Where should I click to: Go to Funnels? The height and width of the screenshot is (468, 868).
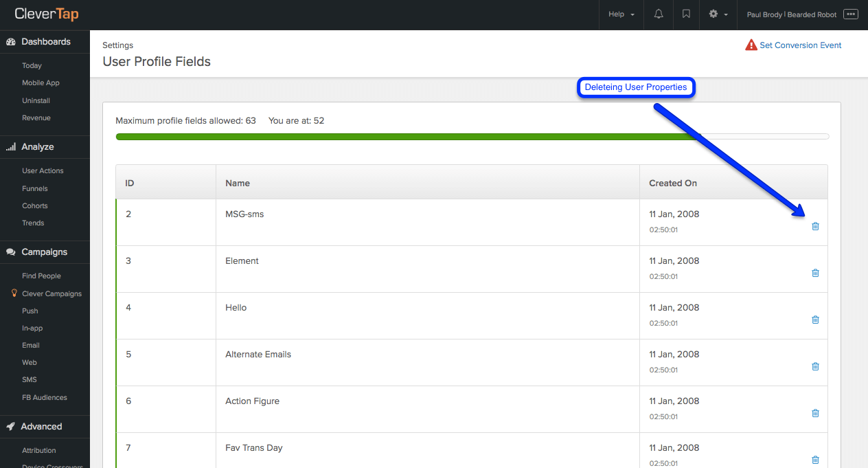(35, 188)
